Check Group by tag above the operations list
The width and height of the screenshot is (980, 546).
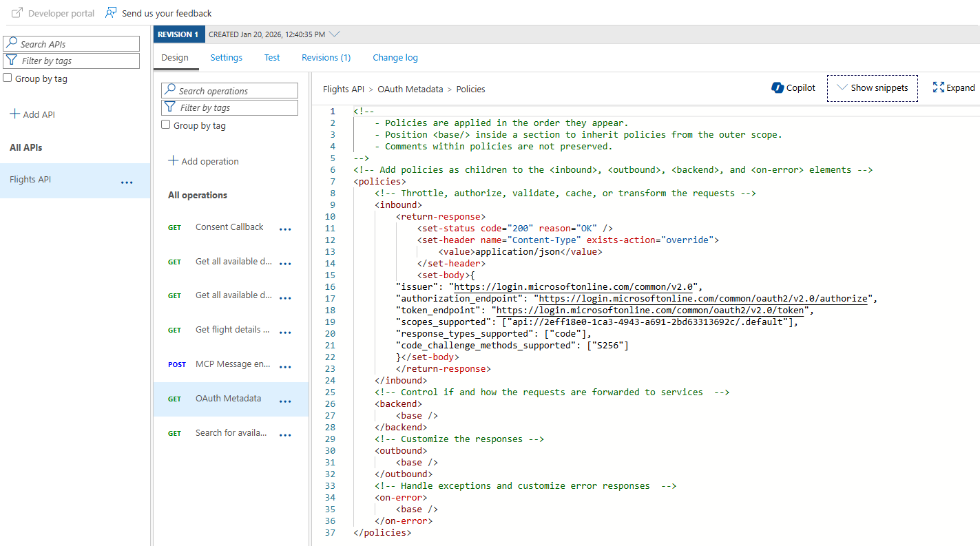(x=165, y=124)
